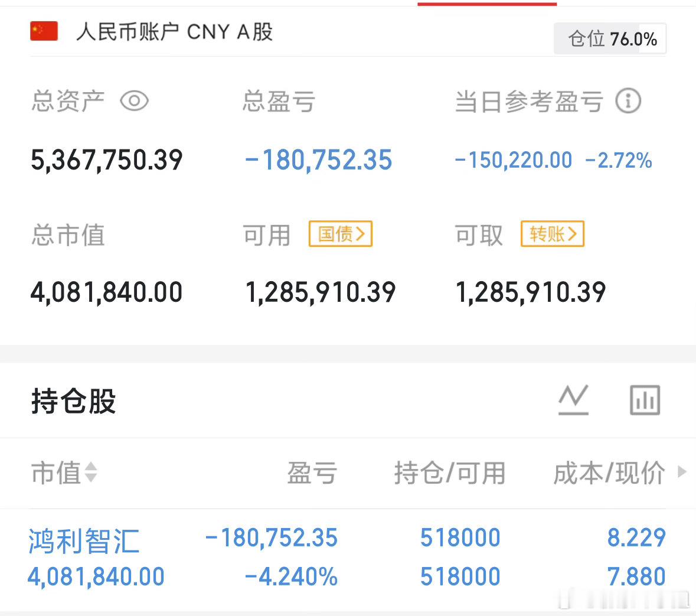696x616 pixels.
Task: Open the 转账 chevron arrow
Action: (x=574, y=234)
